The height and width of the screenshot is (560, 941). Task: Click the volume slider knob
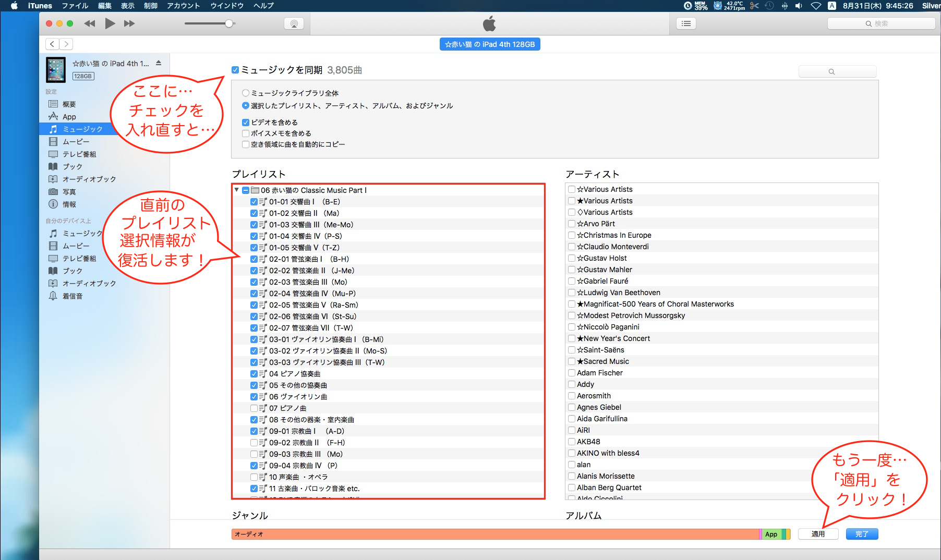(229, 23)
